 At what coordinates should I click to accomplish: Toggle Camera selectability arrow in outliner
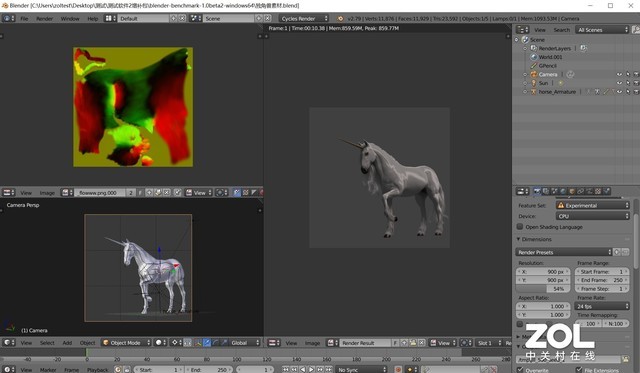[x=628, y=74]
